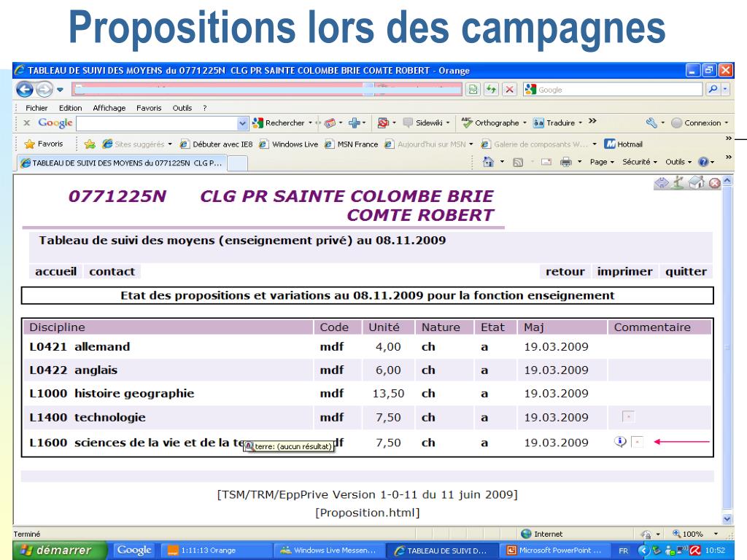Screen dimensions: 747x560
Task: Click the comment icon in technologie row
Action: click(x=628, y=416)
